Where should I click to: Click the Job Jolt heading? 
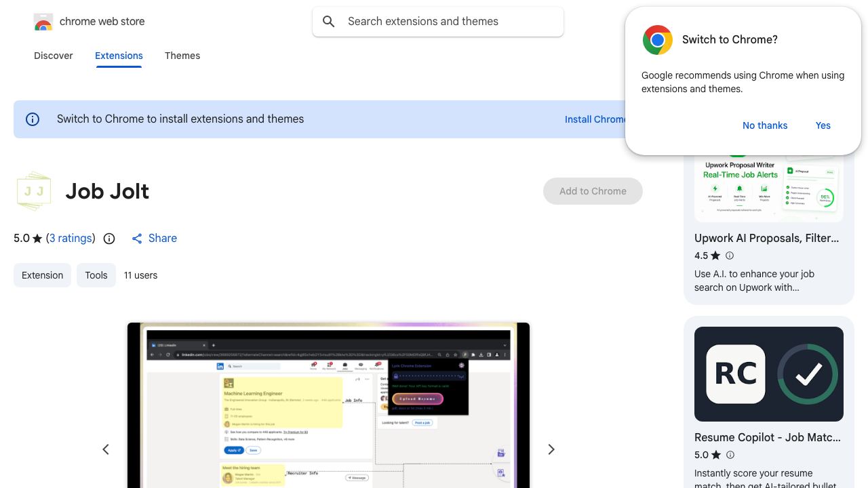107,191
